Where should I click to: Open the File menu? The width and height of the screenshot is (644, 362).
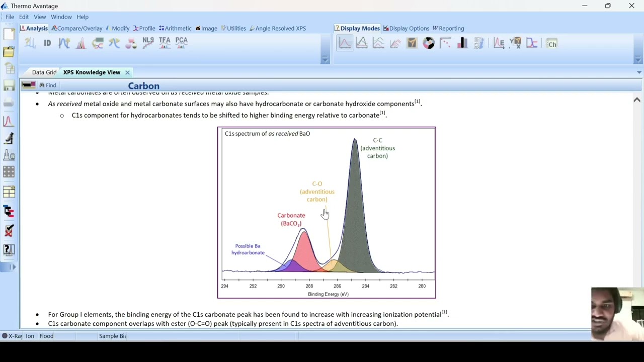(10, 17)
